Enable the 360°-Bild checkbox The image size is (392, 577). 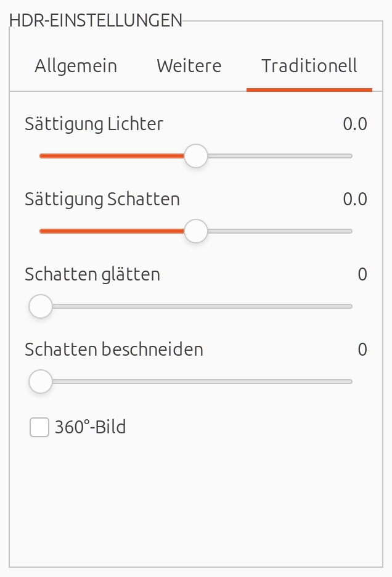coord(39,427)
